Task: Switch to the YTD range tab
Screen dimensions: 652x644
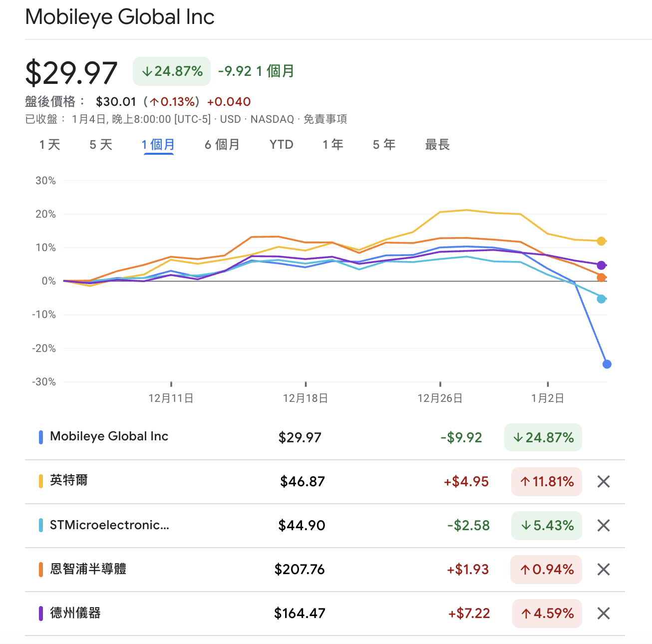Action: 282,145
